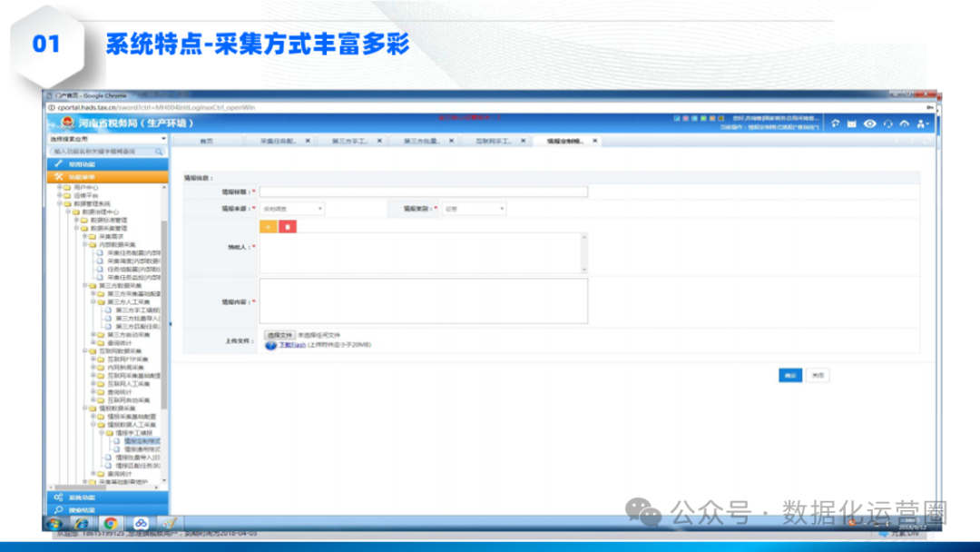Open Google Chrome from the taskbar
This screenshot has height=552, width=980.
pos(111,523)
